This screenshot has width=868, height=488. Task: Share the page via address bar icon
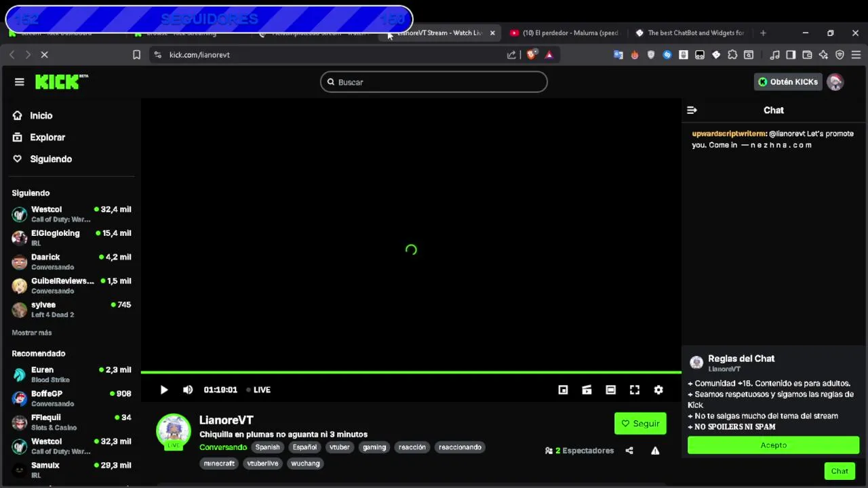(x=511, y=55)
